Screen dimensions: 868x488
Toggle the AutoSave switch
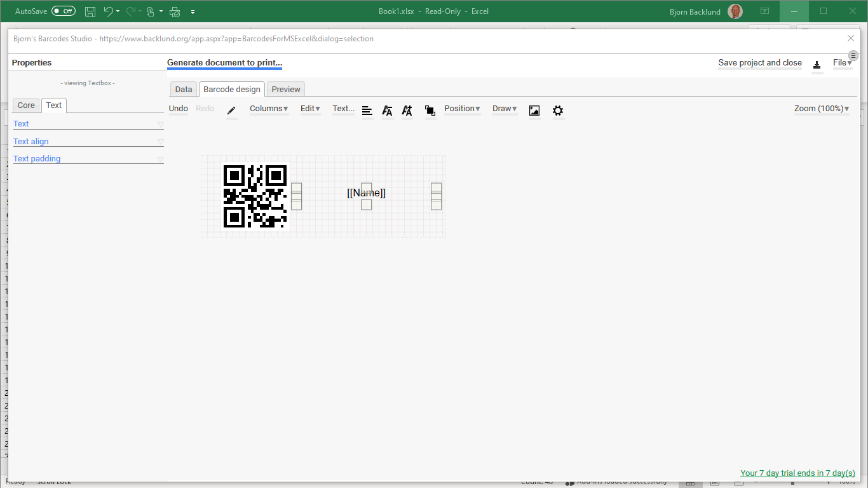pyautogui.click(x=64, y=11)
